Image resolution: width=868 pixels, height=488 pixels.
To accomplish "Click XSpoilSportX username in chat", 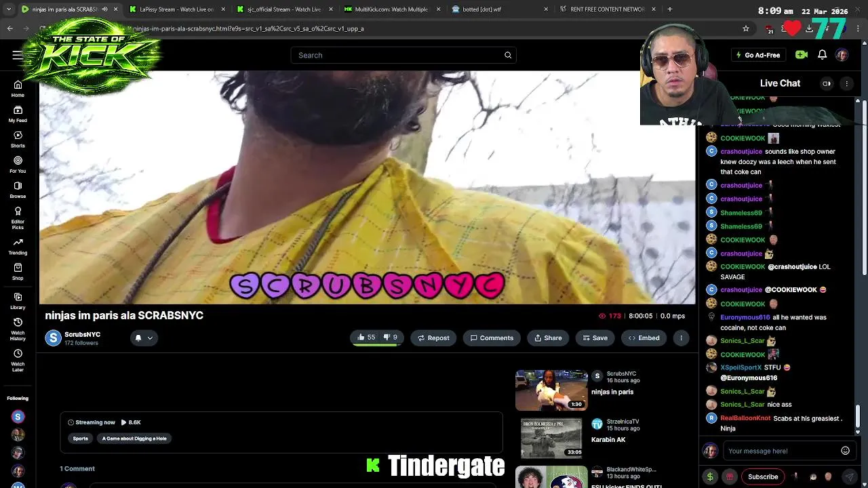I will (x=741, y=367).
